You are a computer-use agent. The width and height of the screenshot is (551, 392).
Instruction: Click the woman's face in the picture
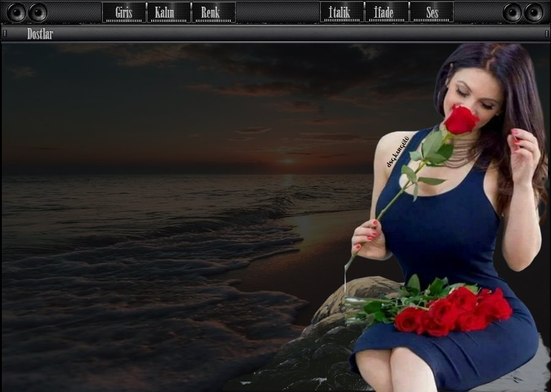pyautogui.click(x=474, y=92)
